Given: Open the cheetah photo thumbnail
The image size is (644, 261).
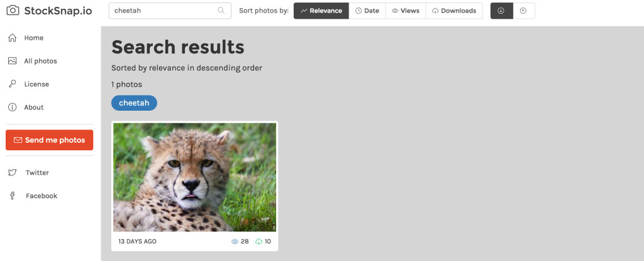Looking at the screenshot, I should (x=195, y=177).
